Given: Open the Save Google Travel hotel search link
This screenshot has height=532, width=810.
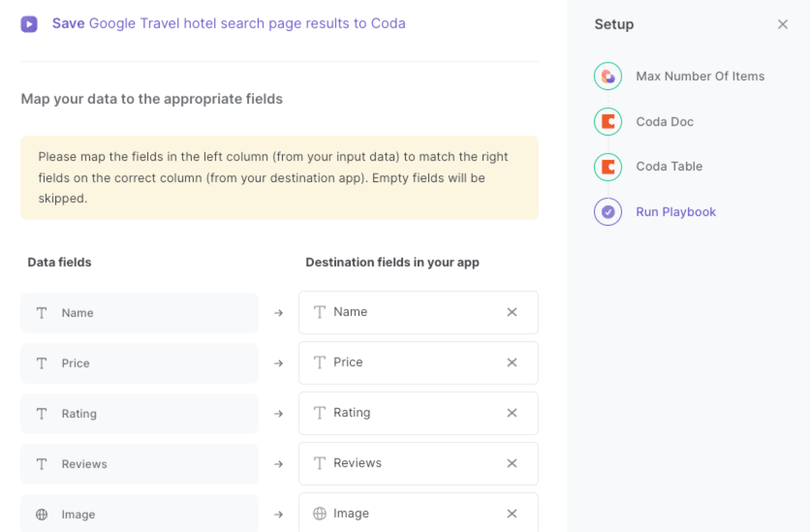Looking at the screenshot, I should [229, 23].
